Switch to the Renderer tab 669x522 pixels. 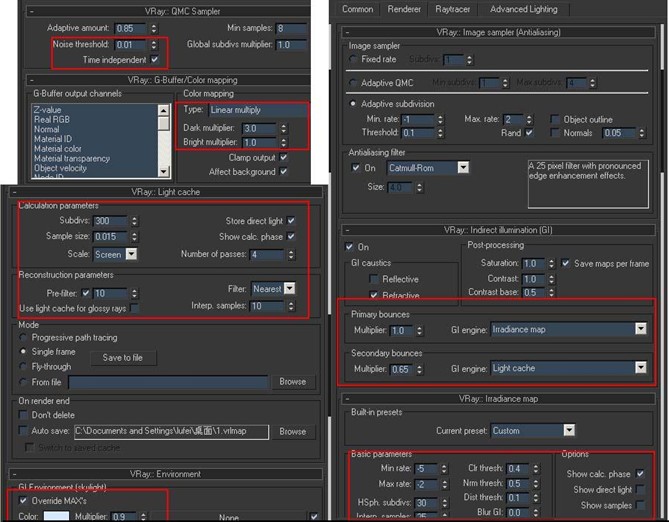[x=404, y=9]
